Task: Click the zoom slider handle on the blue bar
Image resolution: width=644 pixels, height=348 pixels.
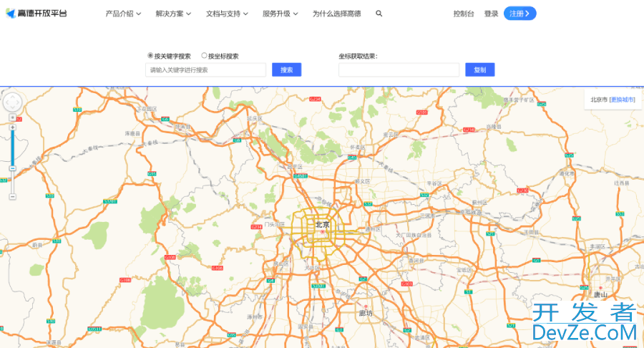Action: [x=13, y=168]
